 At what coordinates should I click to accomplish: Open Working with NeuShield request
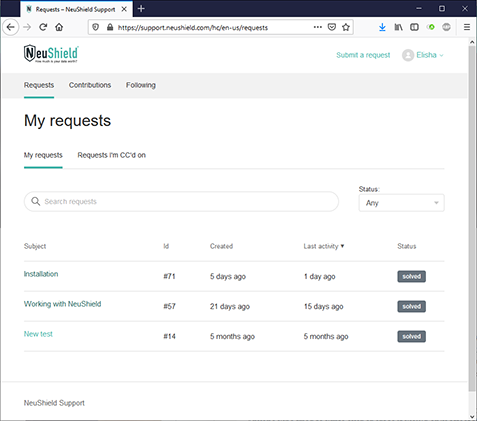[x=62, y=304]
